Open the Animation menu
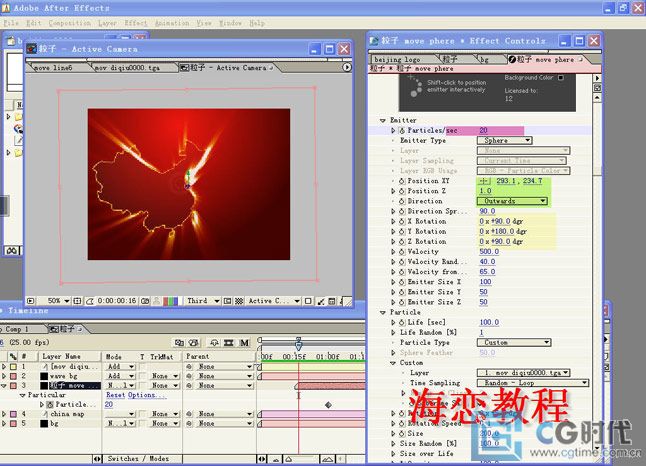 point(172,23)
